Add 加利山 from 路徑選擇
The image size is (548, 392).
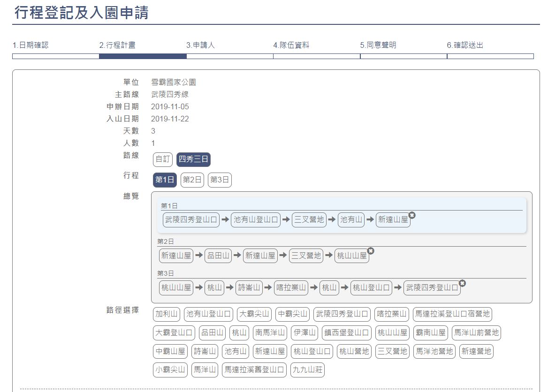[x=167, y=314]
